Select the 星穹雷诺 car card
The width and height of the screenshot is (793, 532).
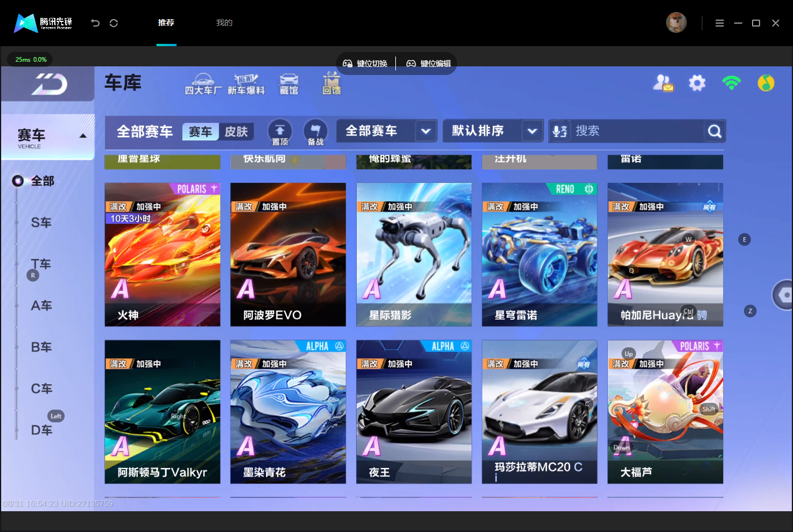point(540,254)
